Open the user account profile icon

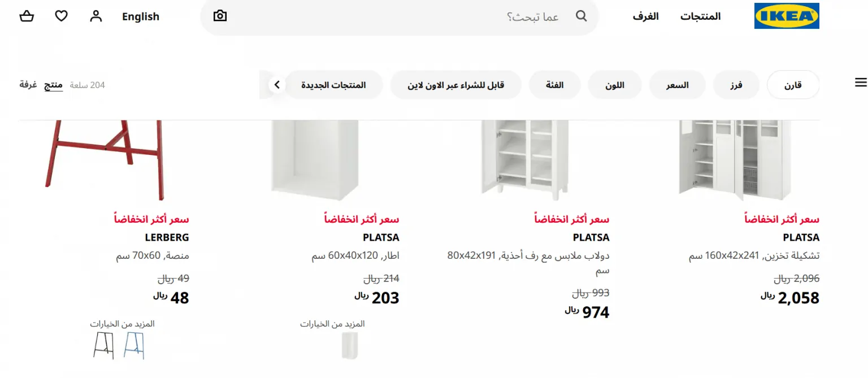click(x=96, y=16)
